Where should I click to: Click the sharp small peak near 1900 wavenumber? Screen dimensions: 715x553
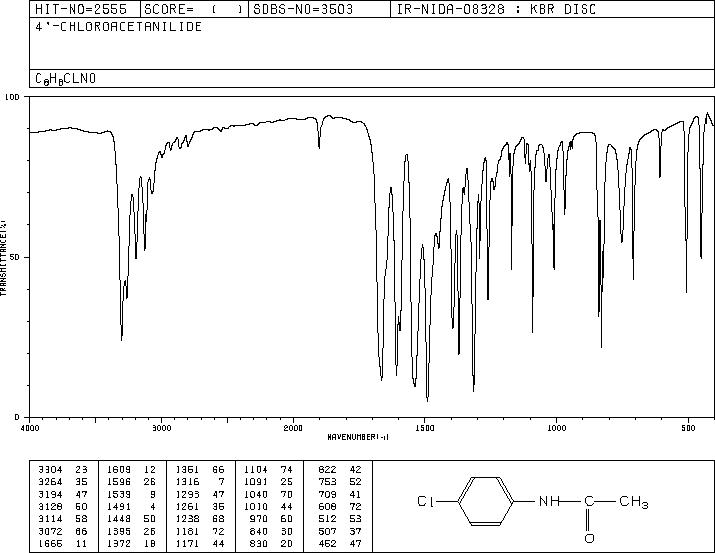pyautogui.click(x=319, y=146)
